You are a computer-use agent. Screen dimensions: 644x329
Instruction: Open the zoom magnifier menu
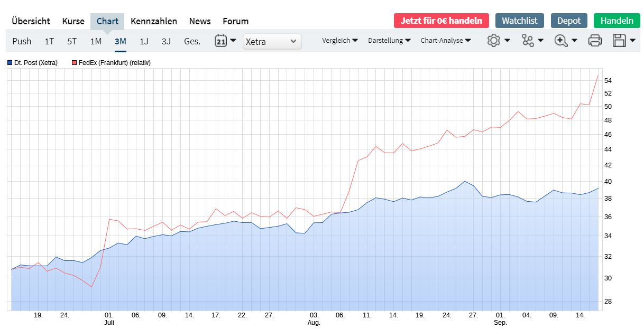[x=566, y=41]
